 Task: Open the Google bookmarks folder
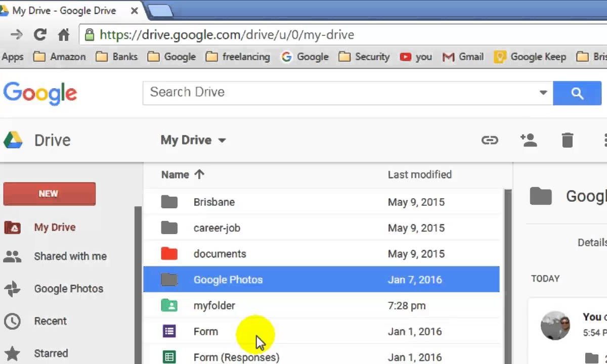(171, 57)
